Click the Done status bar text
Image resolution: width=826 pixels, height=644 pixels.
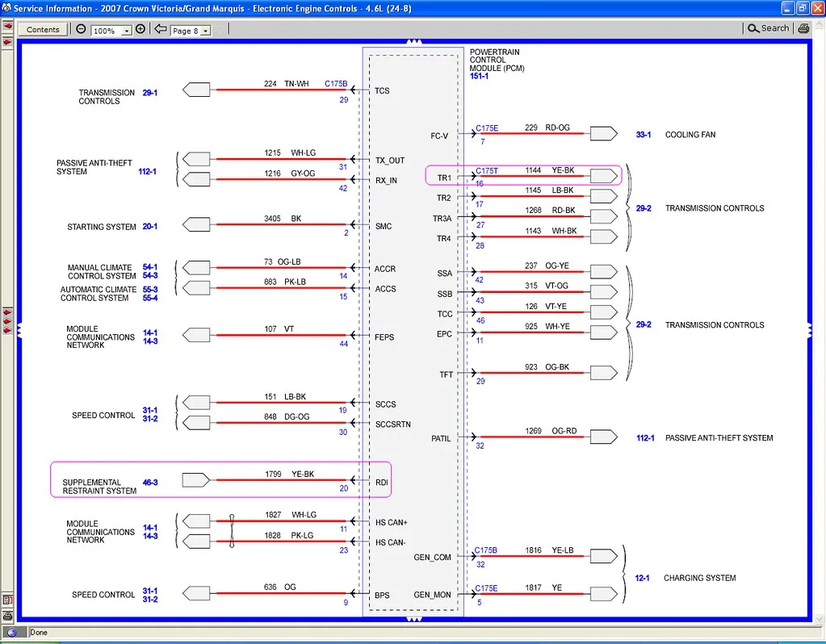tap(39, 633)
